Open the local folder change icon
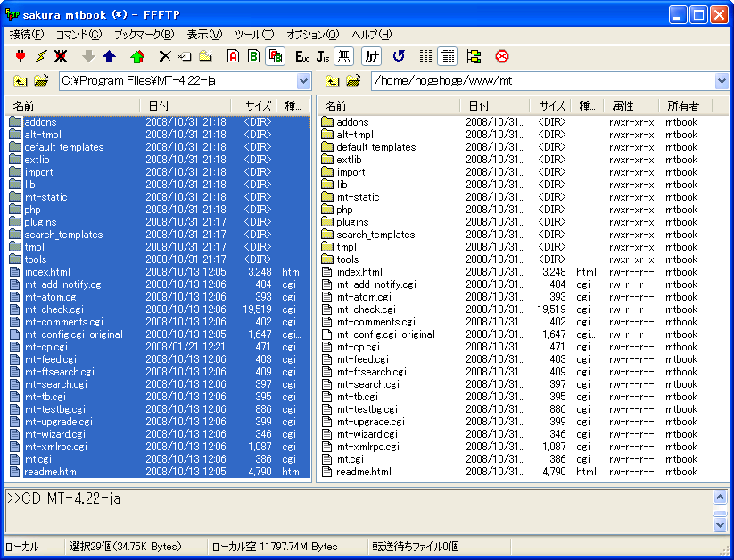 (x=41, y=81)
